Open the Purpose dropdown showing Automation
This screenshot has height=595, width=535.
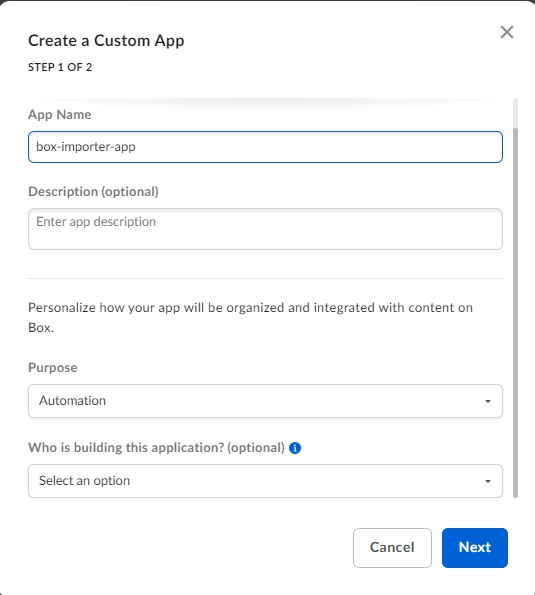[x=265, y=401]
